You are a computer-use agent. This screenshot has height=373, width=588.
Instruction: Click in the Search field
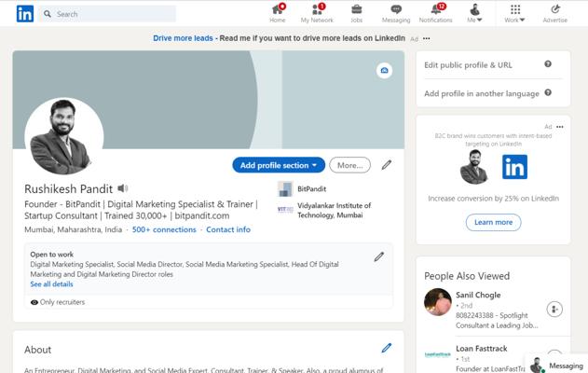(112, 14)
